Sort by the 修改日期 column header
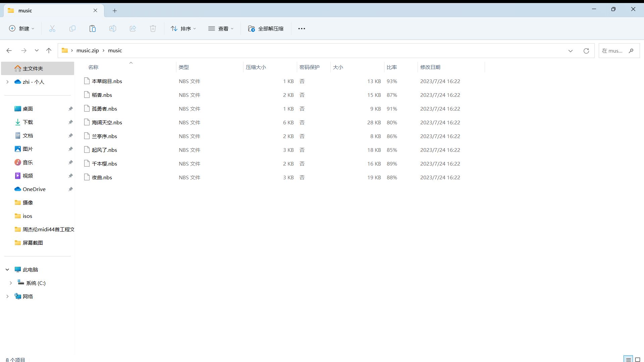 point(430,67)
